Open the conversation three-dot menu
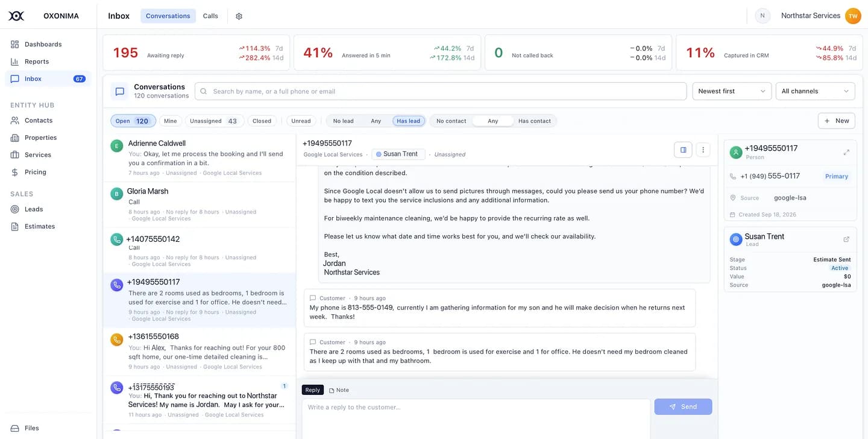This screenshot has height=439, width=868. 703,150
